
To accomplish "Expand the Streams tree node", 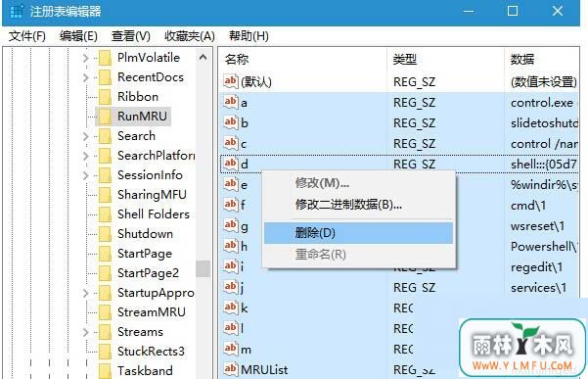I will [x=85, y=332].
